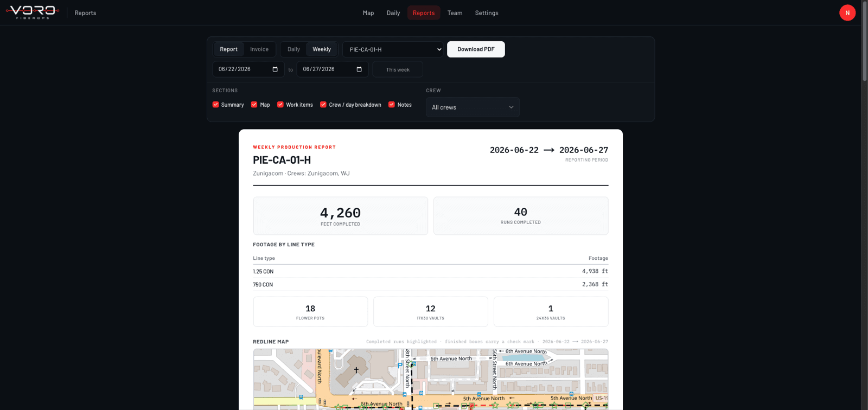Click the 18 Flower Pots card
This screenshot has width=868, height=410.
(310, 312)
